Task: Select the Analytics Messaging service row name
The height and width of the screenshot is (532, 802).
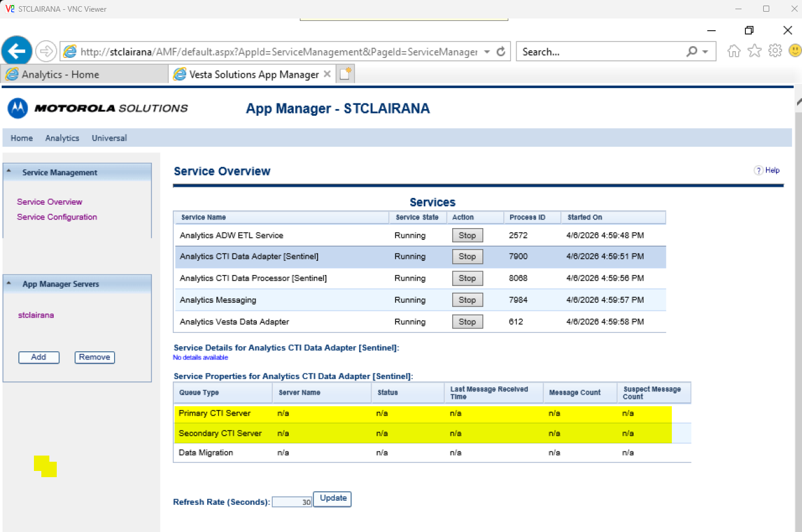Action: point(218,300)
